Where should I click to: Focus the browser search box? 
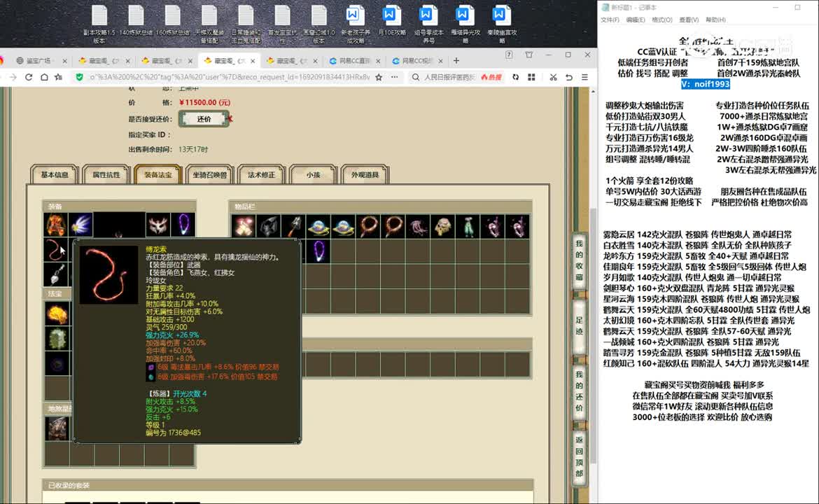449,77
